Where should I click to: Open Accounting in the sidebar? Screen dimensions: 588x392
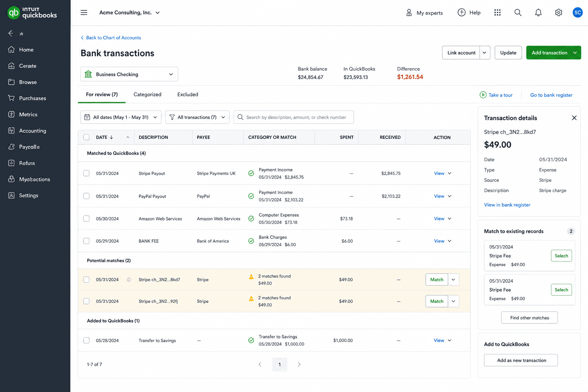coord(33,131)
